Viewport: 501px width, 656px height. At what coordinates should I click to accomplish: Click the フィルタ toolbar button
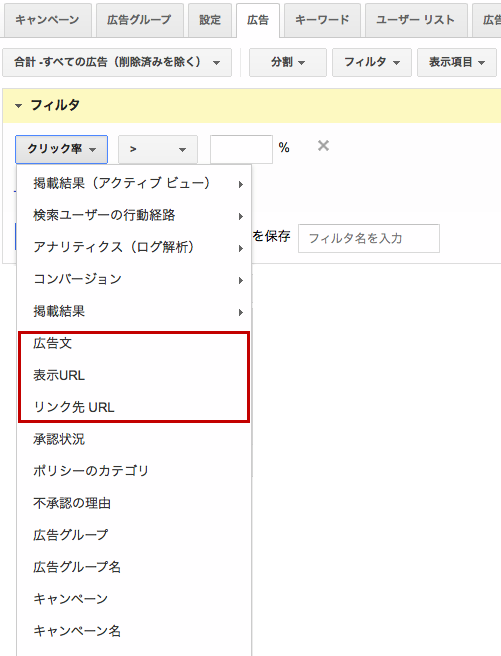click(372, 62)
